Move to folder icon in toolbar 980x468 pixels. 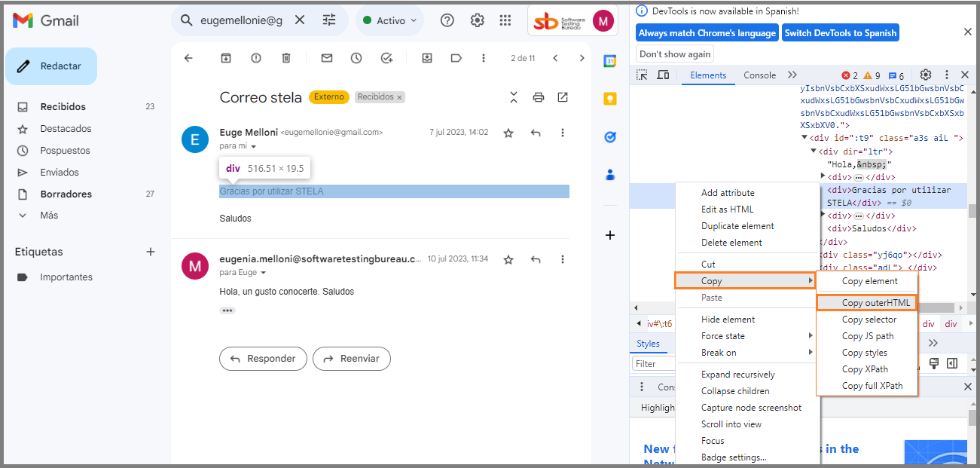pyautogui.click(x=427, y=58)
